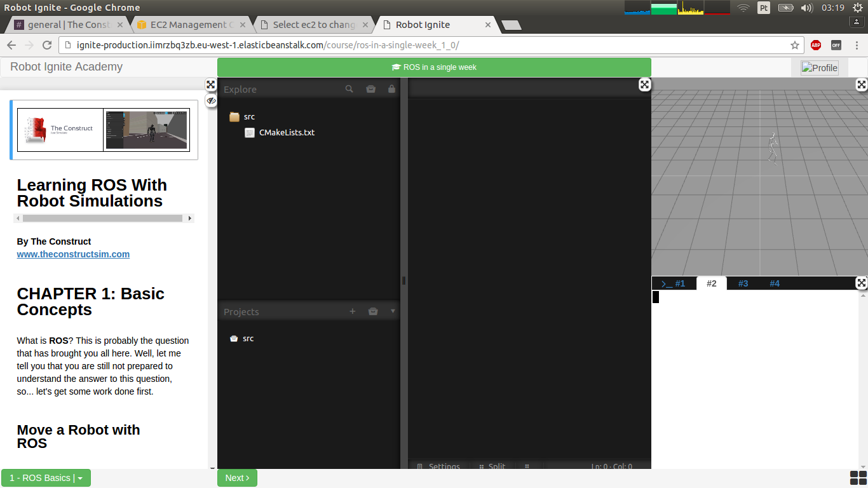This screenshot has height=488, width=868.
Task: Bookmark this page with the star icon
Action: coord(794,45)
